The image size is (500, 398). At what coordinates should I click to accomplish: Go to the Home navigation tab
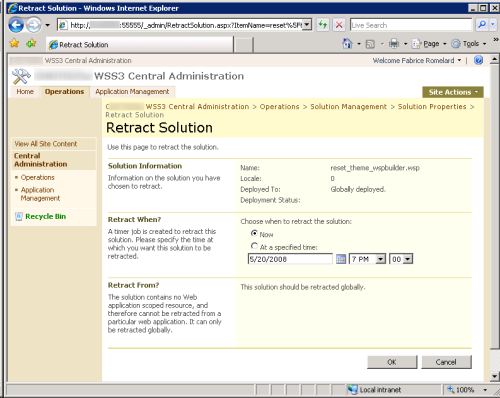tap(25, 92)
